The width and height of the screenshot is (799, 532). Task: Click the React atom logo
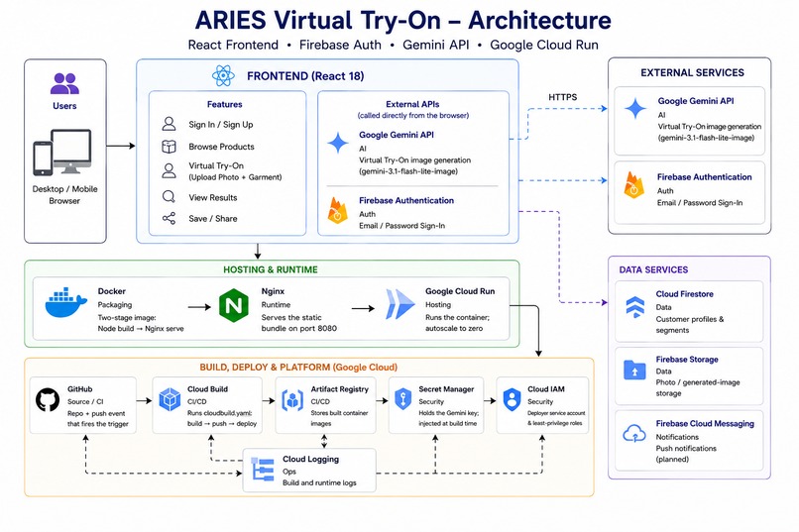(x=223, y=76)
